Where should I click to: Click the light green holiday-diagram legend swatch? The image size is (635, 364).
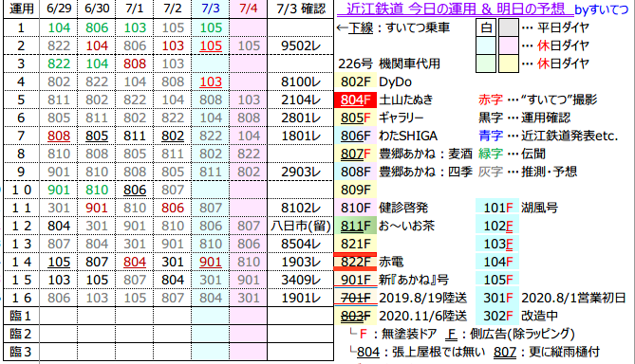click(486, 64)
